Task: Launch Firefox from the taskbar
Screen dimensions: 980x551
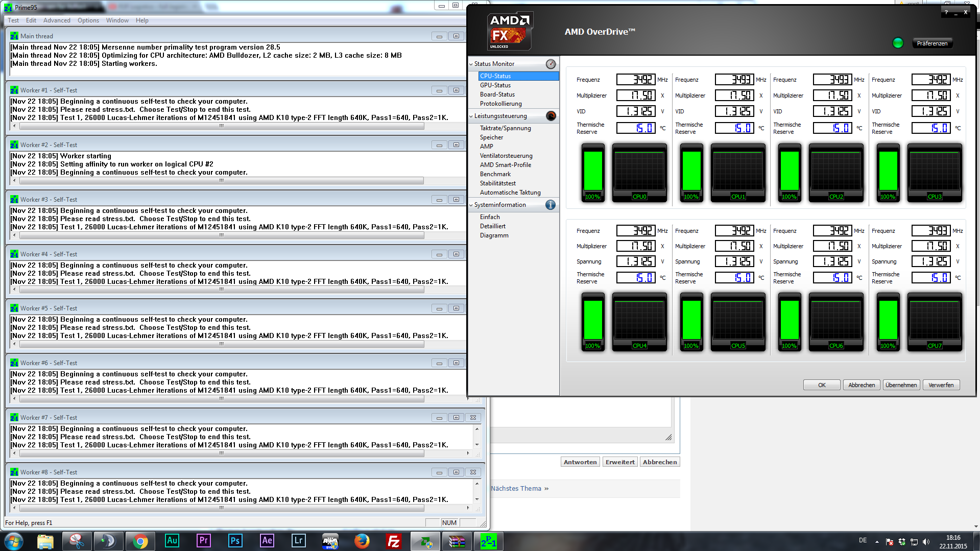Action: [x=362, y=541]
